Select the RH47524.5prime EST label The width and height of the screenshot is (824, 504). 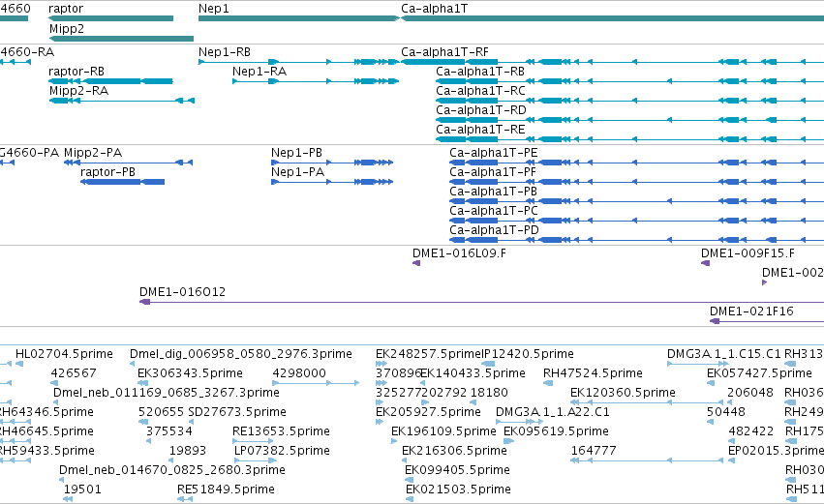(x=593, y=373)
